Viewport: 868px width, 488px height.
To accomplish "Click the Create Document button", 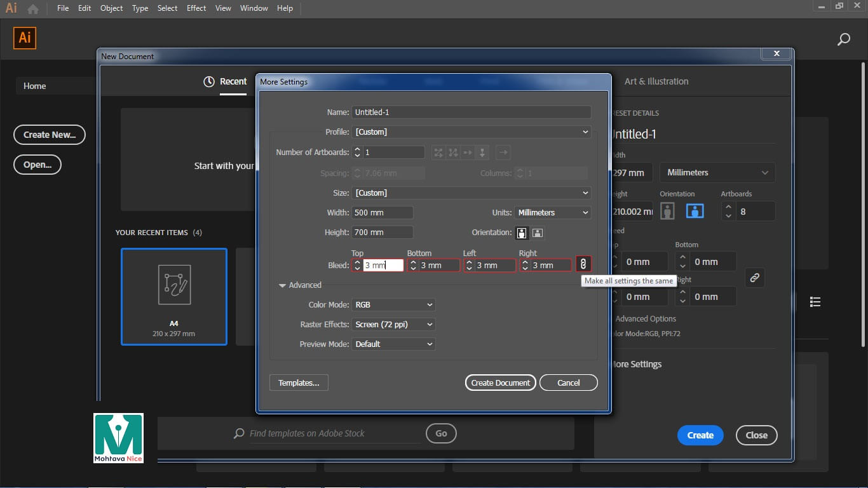I will tap(500, 383).
